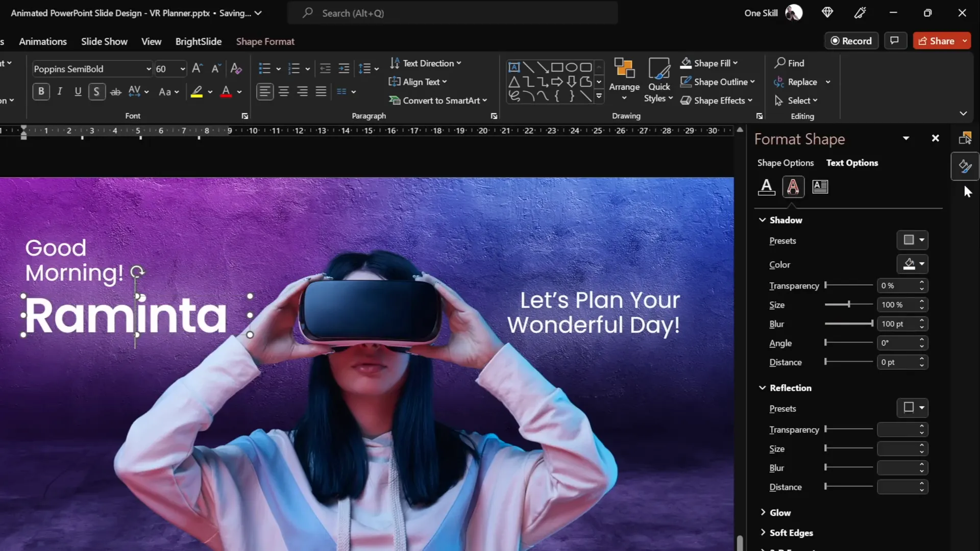Toggle Bold formatting
980x551 pixels.
pyautogui.click(x=41, y=92)
